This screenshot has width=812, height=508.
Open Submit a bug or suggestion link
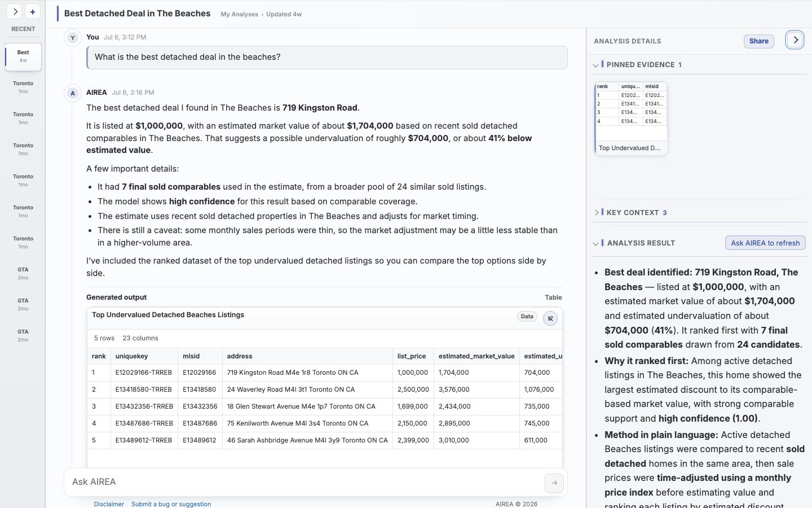pos(171,504)
